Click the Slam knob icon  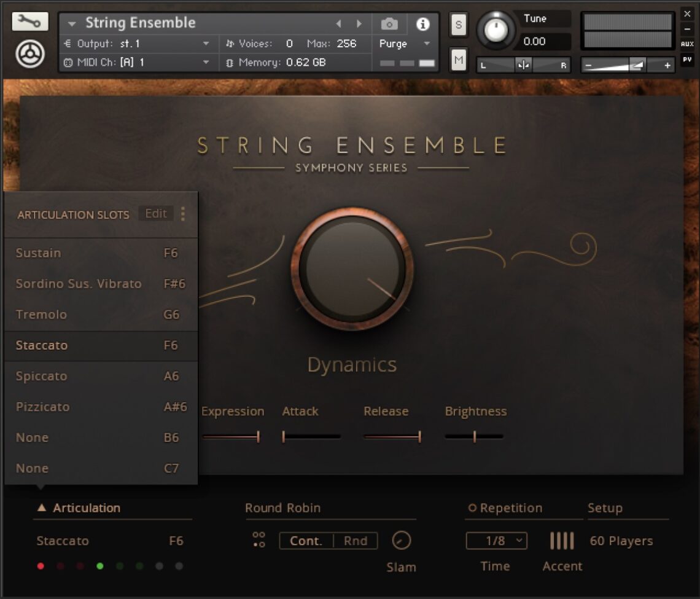click(x=401, y=541)
